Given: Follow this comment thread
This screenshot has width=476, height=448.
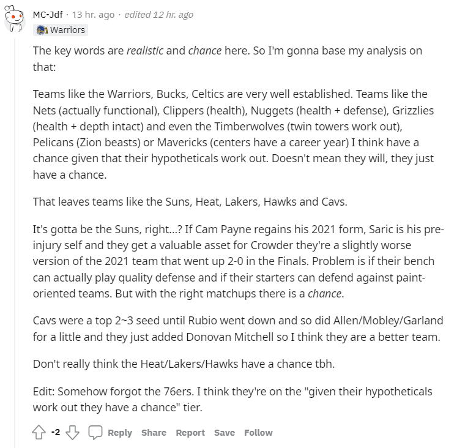Looking at the screenshot, I should (x=258, y=432).
